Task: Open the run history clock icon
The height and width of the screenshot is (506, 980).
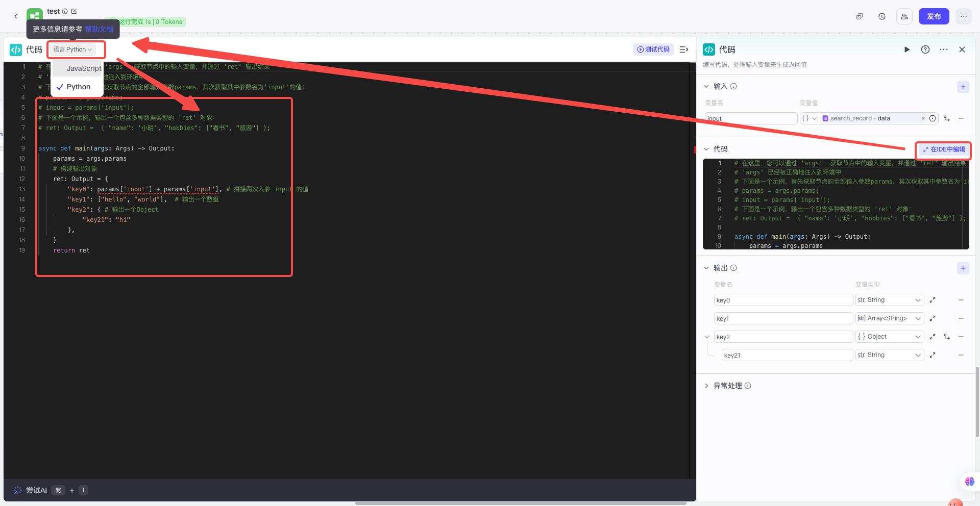Action: pos(881,16)
